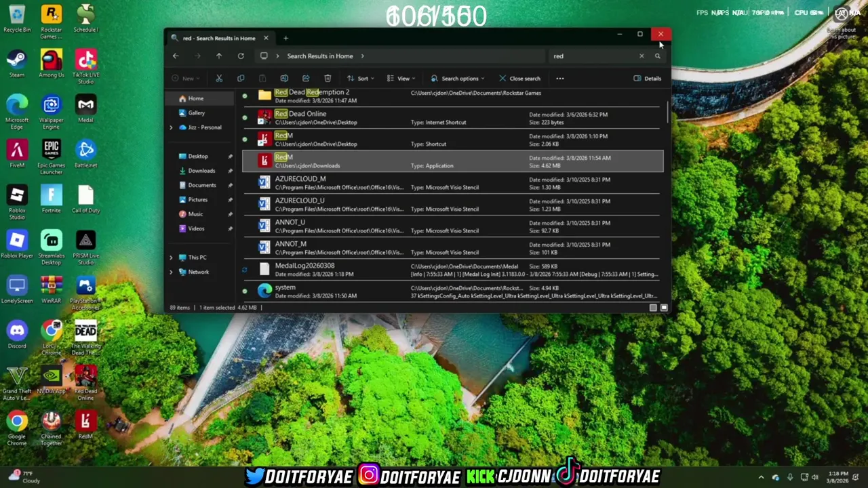
Task: Click the taskbar clock showing 1:18 PM
Action: click(x=837, y=477)
